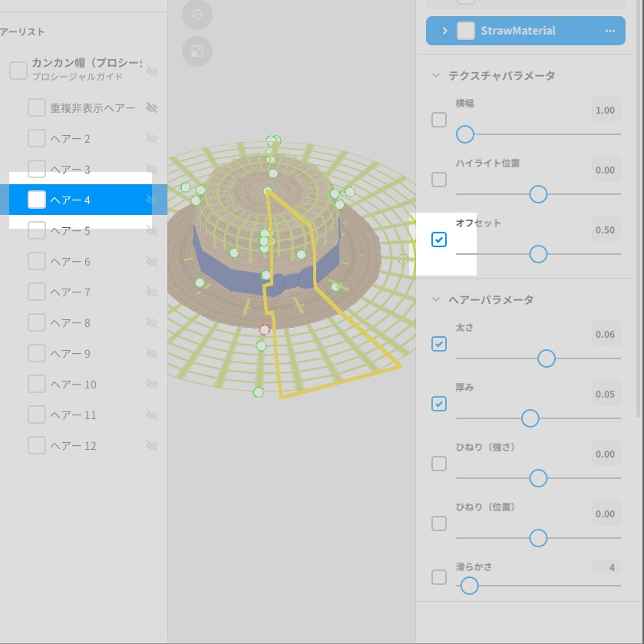Collapse the ヘアーパラメータ section
The image size is (644, 644).
438,300
